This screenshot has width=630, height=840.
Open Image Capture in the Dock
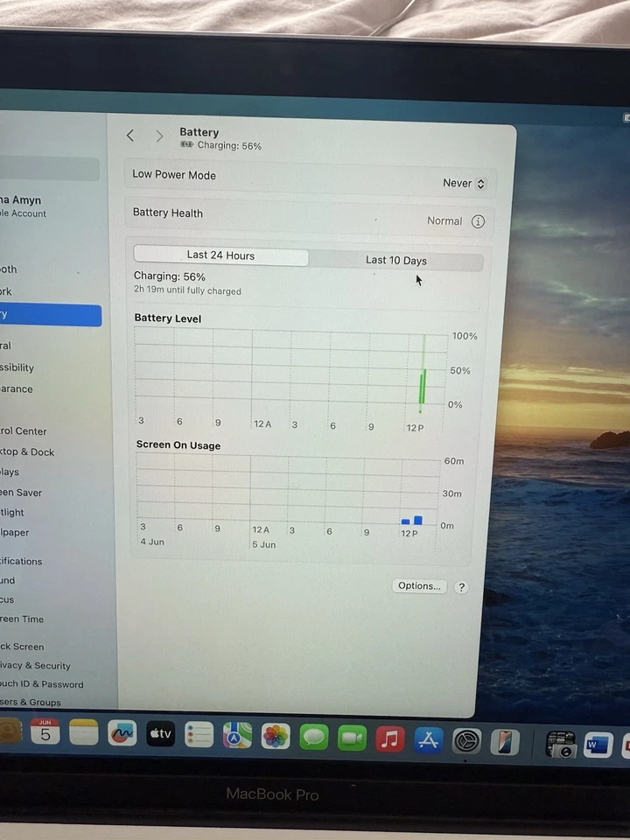[x=560, y=745]
